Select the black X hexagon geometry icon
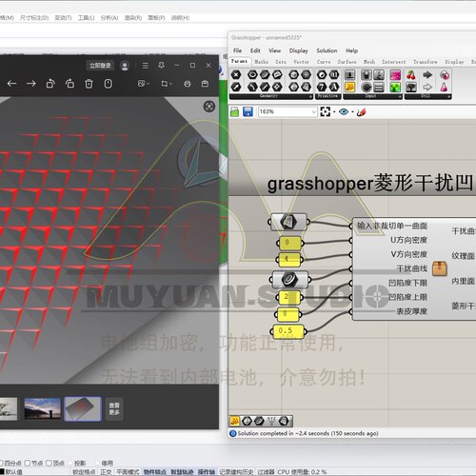 pyautogui.click(x=236, y=74)
